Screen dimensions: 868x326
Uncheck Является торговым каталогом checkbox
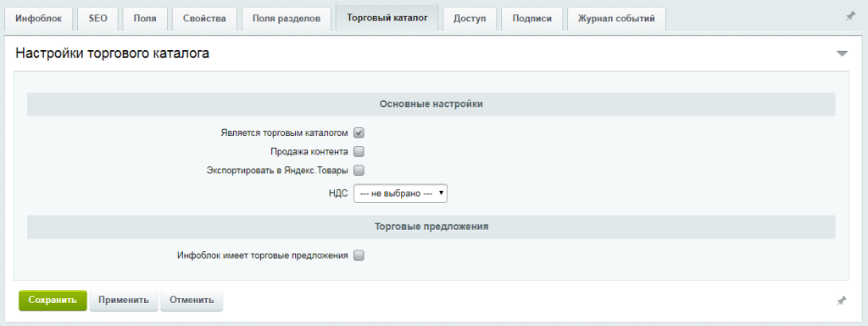[359, 133]
